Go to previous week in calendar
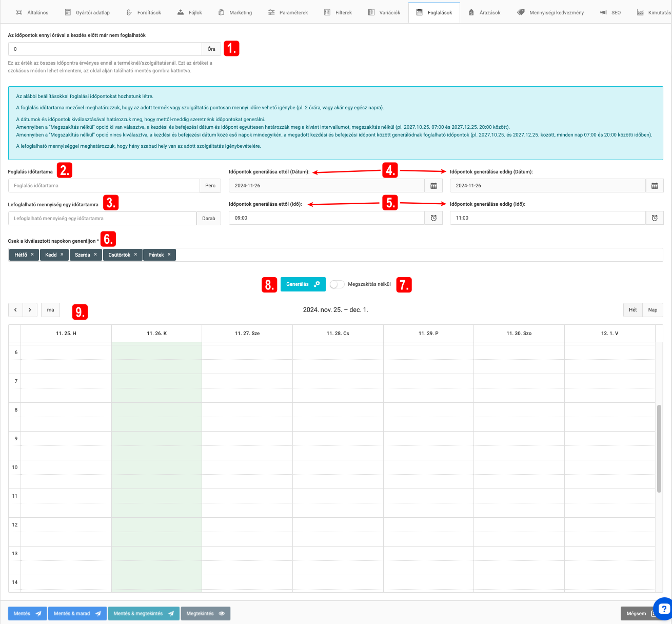 coord(15,310)
